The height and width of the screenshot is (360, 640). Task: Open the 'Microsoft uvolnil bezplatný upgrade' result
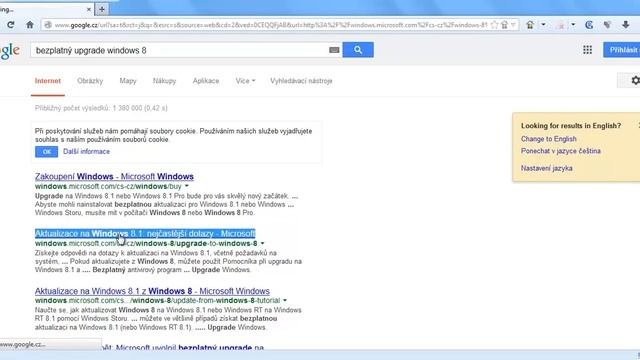(x=182, y=347)
